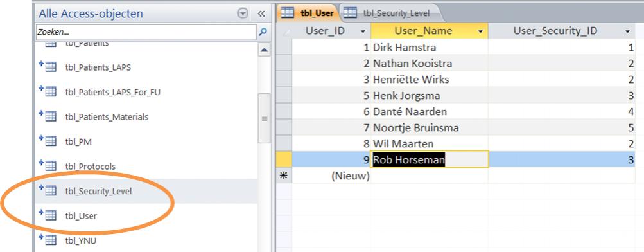The height and width of the screenshot is (252, 644).
Task: Select tbl_User in navigation list
Action: 81,216
